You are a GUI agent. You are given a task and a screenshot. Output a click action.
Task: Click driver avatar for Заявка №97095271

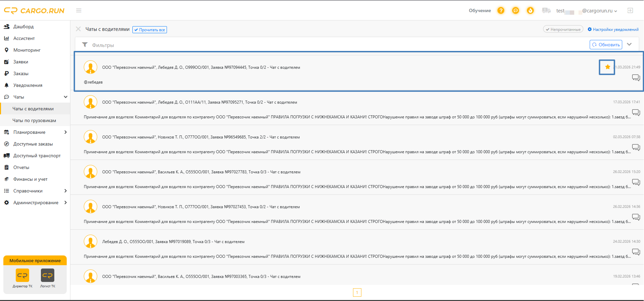pos(91,102)
